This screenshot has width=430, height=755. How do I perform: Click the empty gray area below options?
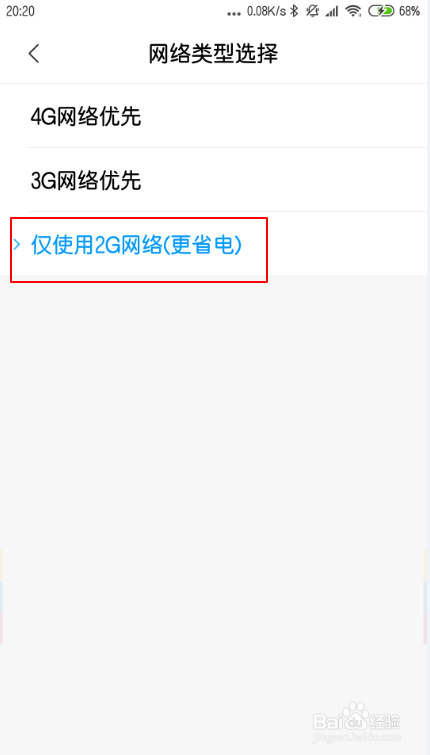[x=215, y=482]
